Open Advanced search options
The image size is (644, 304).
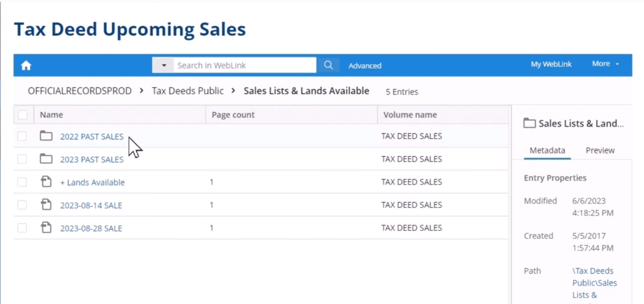[365, 66]
